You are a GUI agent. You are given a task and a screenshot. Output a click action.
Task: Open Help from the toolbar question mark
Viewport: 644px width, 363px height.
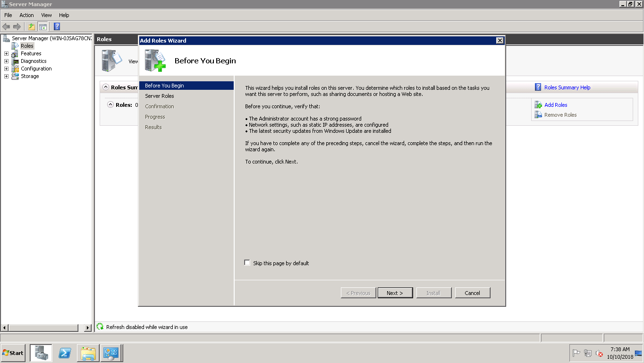(x=57, y=26)
